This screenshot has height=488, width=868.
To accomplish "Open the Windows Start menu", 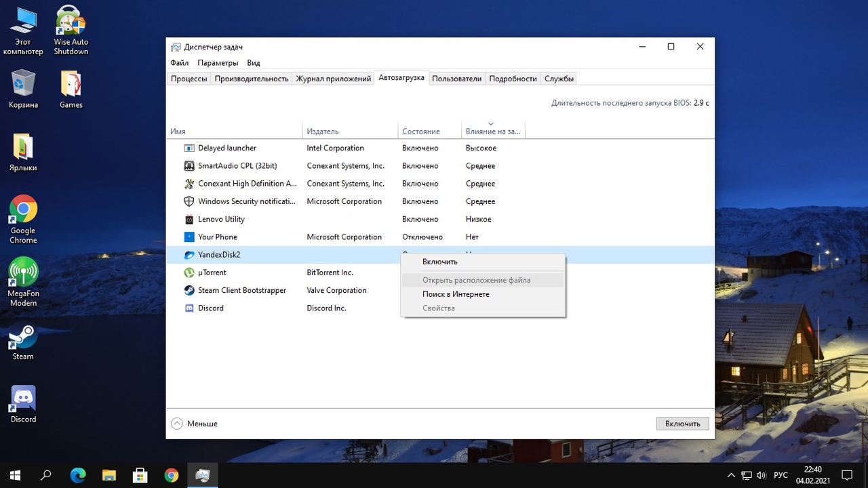I will click(x=15, y=475).
